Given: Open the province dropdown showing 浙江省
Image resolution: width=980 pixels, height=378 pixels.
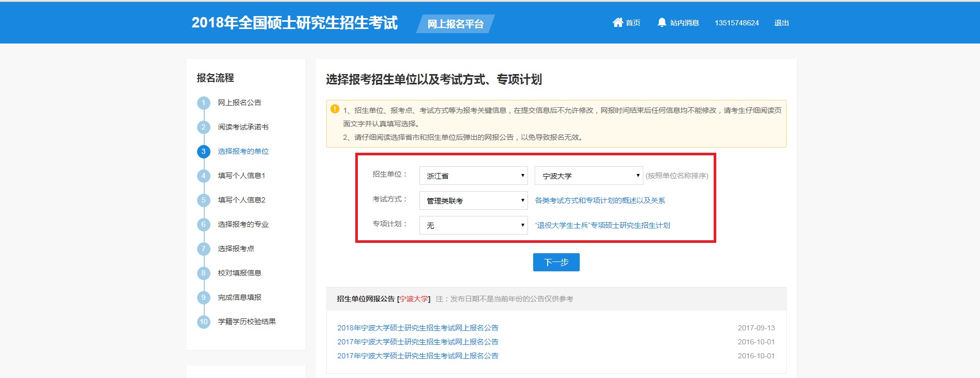Looking at the screenshot, I should tap(473, 176).
